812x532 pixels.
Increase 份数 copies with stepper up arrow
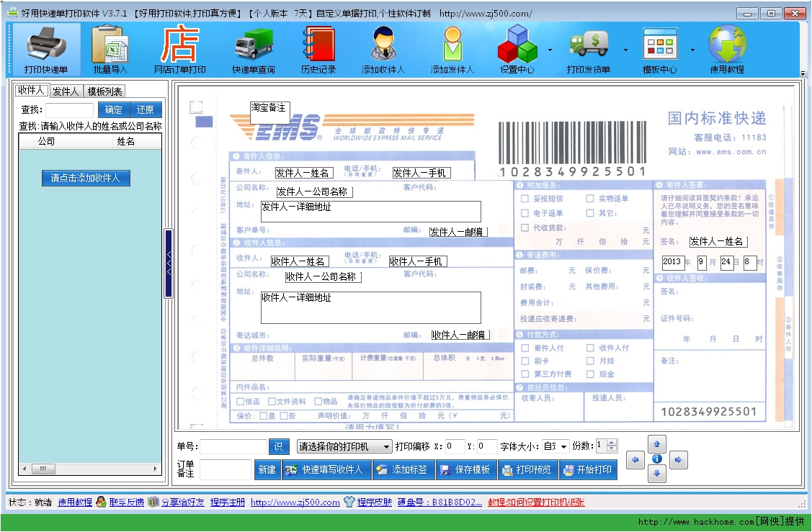click(612, 443)
